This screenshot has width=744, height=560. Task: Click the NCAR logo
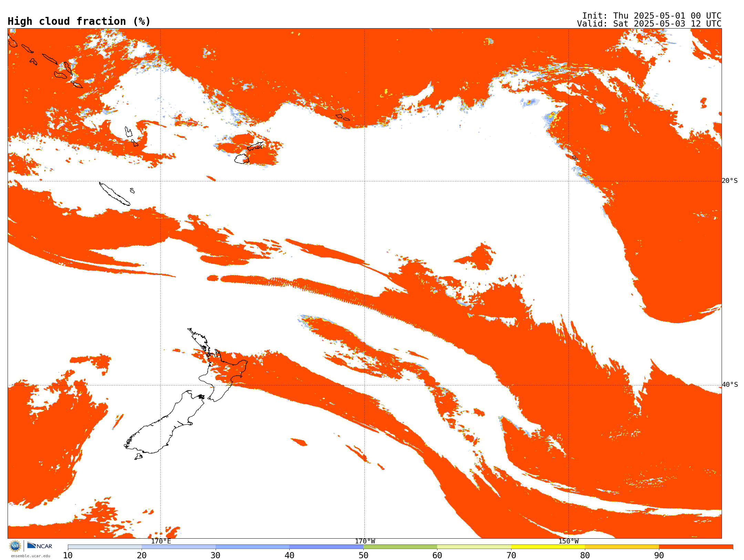[x=40, y=546]
